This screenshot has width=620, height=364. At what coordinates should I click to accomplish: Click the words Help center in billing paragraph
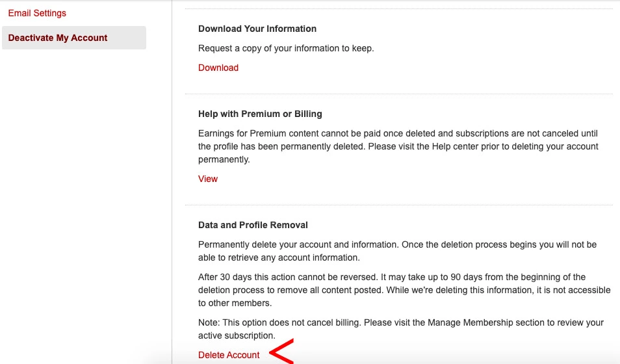pos(455,146)
